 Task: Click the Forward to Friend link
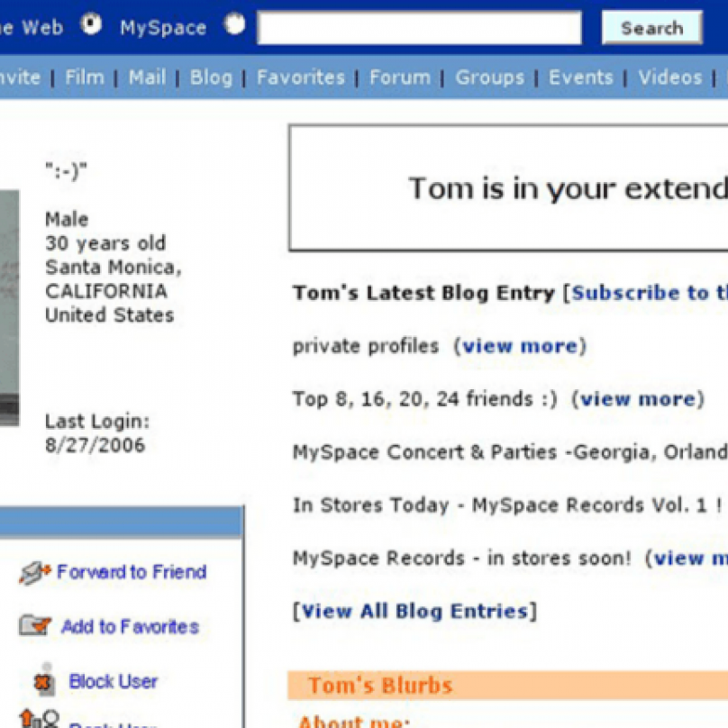(132, 572)
